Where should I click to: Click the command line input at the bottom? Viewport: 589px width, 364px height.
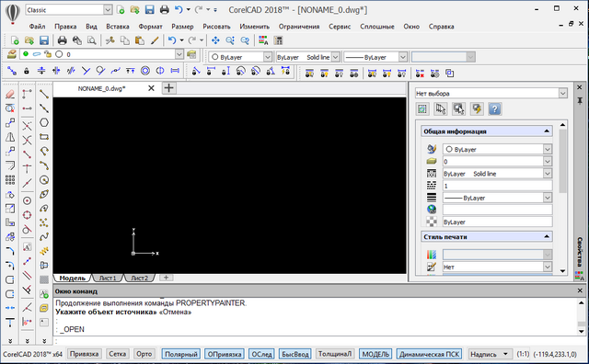tap(319, 341)
